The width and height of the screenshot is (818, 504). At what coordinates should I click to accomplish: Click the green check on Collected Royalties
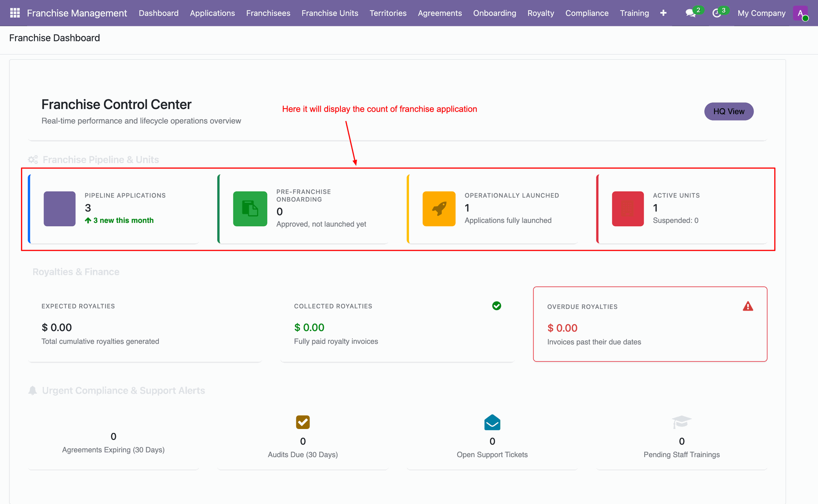tap(496, 306)
